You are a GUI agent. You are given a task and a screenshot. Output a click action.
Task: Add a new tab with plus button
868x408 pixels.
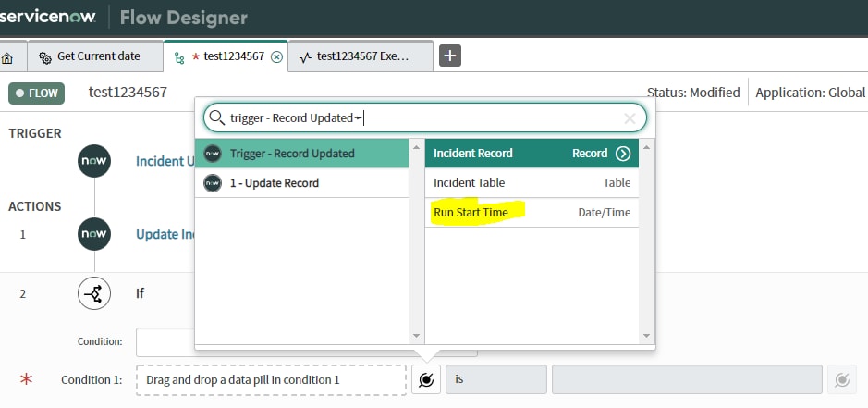450,56
